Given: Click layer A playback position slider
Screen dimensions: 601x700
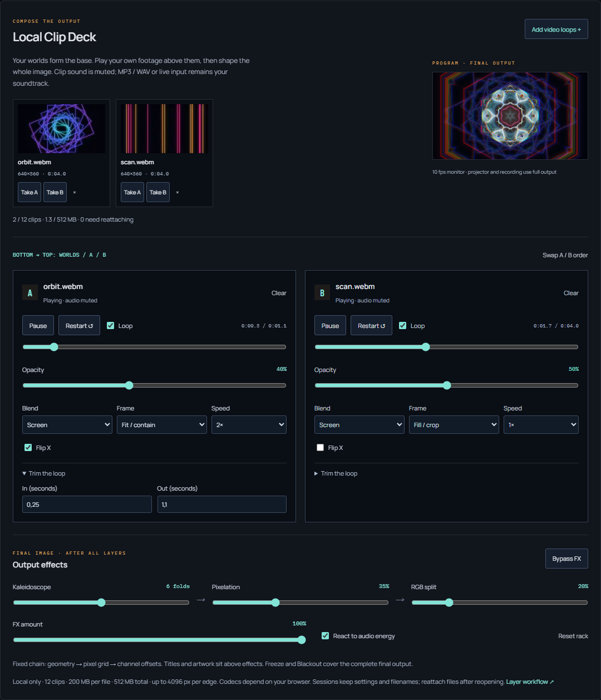Looking at the screenshot, I should click(x=154, y=347).
